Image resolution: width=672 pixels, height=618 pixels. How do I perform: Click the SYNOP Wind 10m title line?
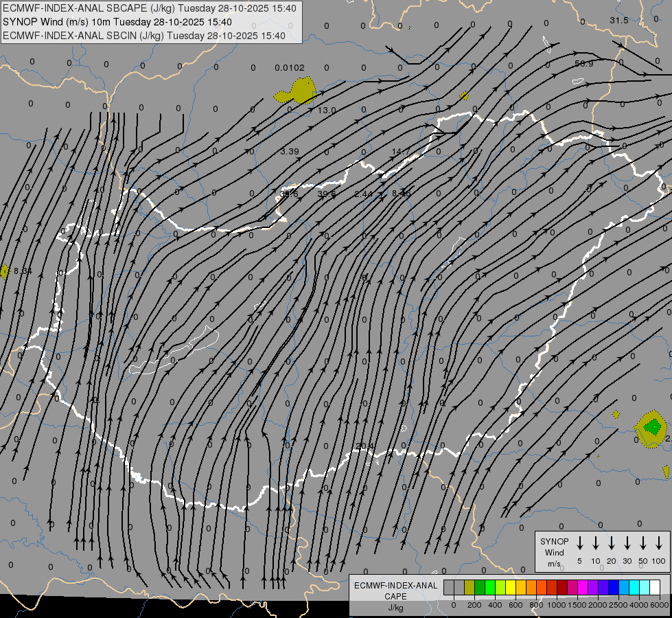[117, 22]
